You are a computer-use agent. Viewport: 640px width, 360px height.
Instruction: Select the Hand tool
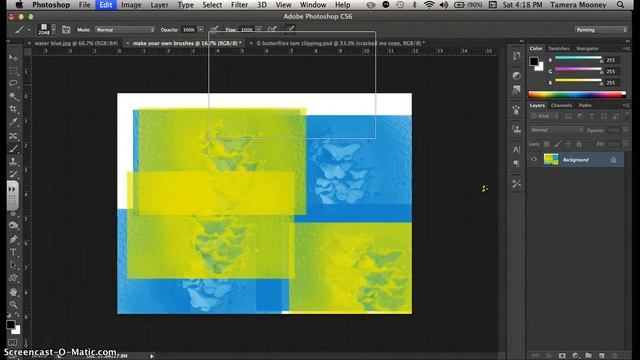(x=13, y=292)
